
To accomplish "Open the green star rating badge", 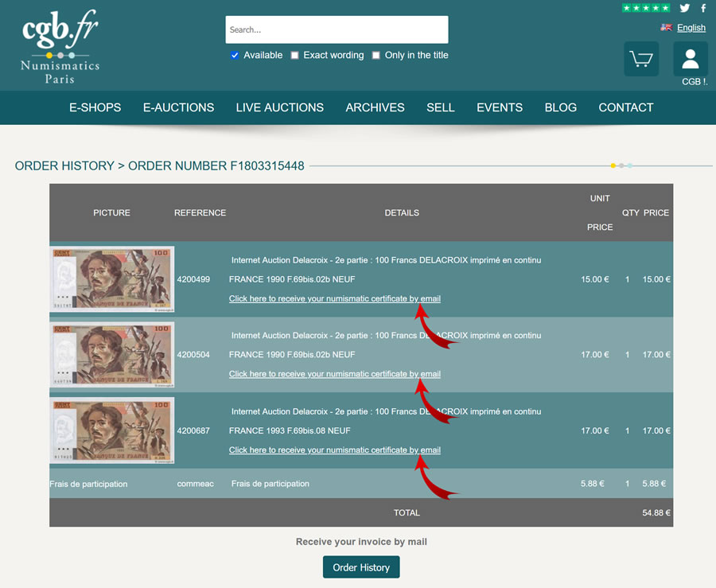I will coord(646,8).
